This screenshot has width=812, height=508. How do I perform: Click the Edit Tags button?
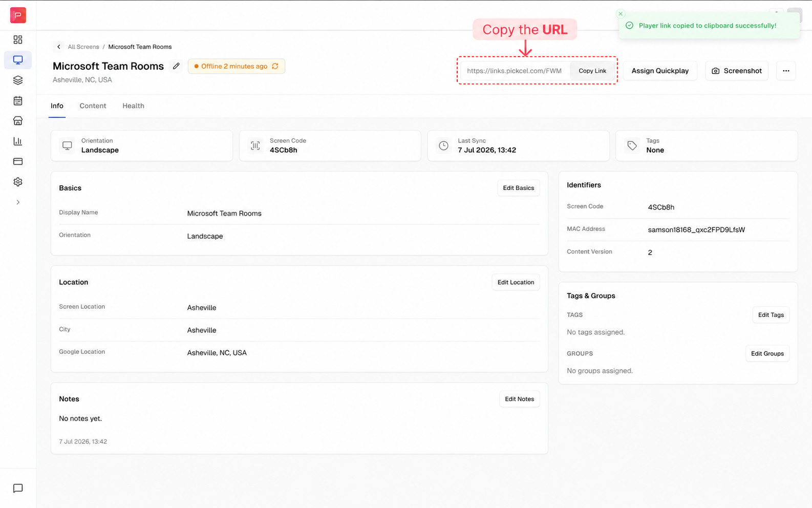pos(771,315)
